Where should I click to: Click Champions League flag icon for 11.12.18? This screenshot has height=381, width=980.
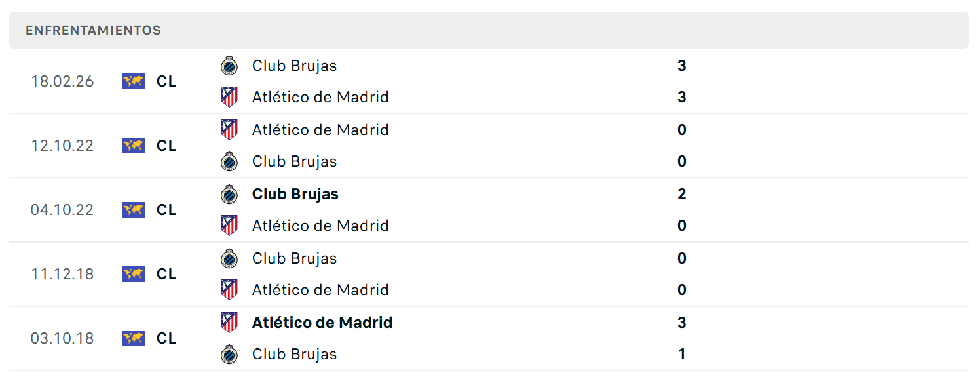point(134,274)
